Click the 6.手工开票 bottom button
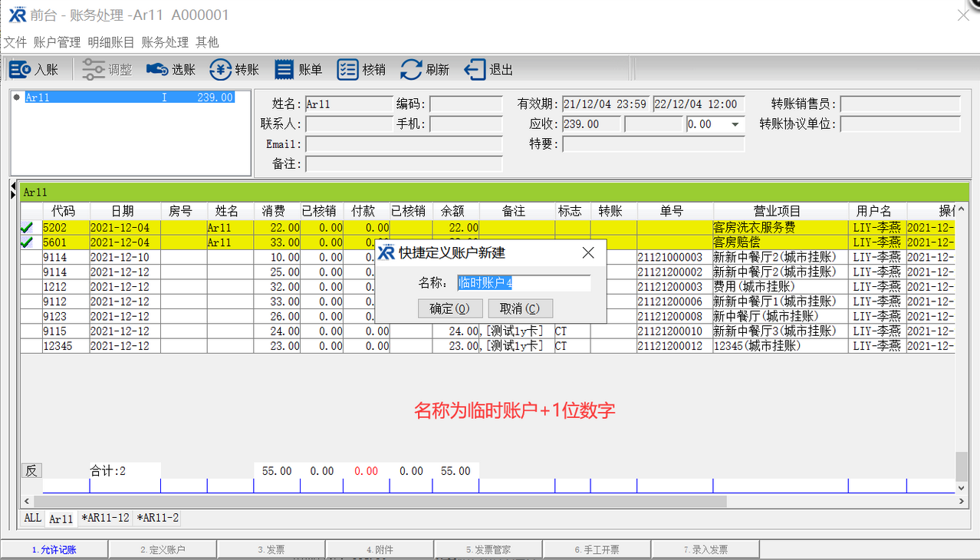Screen dimensions: 980x560 [x=597, y=550]
